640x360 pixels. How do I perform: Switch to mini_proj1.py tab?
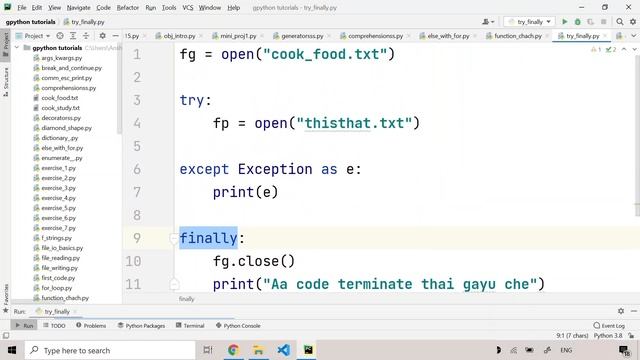238,36
